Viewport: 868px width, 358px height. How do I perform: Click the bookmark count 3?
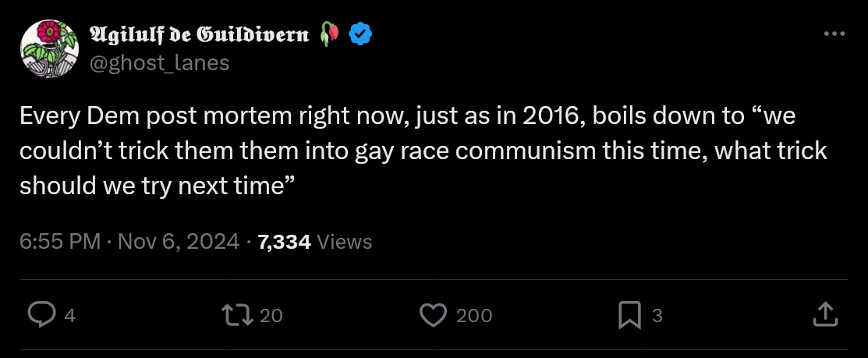[x=657, y=315]
